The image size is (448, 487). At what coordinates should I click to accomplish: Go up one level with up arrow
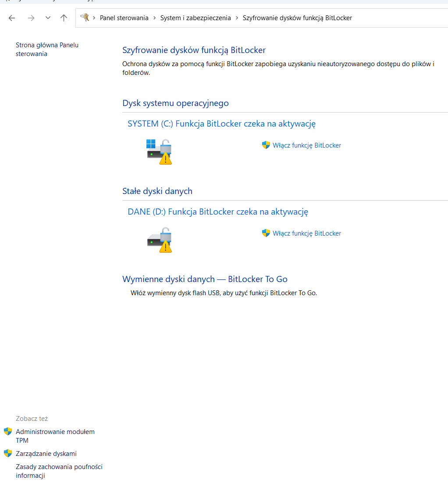(x=64, y=18)
